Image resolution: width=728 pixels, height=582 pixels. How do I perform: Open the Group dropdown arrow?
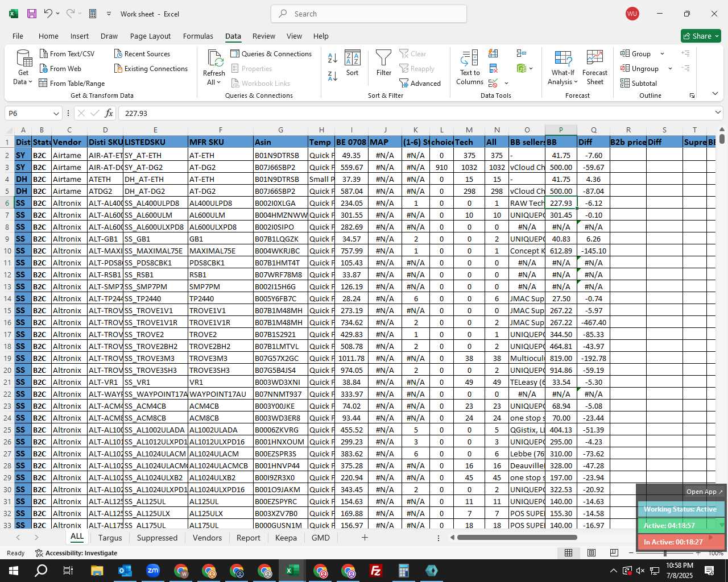(662, 53)
